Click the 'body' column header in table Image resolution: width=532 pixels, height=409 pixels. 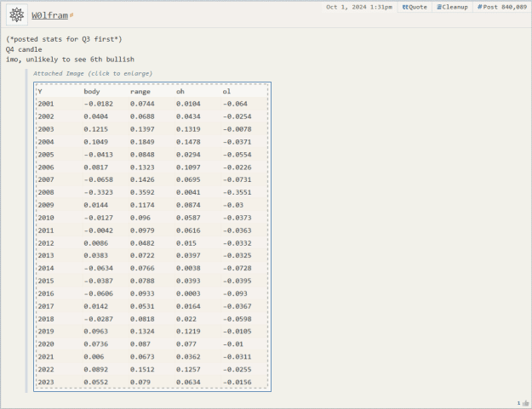pyautogui.click(x=92, y=92)
